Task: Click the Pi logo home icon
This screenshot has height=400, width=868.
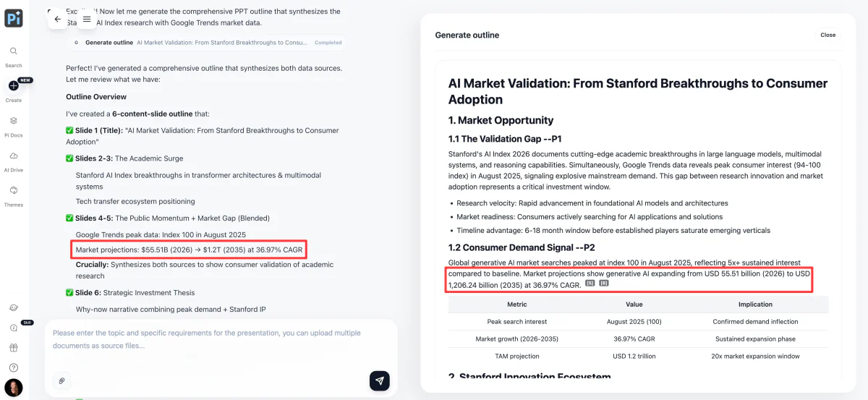Action: click(x=14, y=18)
